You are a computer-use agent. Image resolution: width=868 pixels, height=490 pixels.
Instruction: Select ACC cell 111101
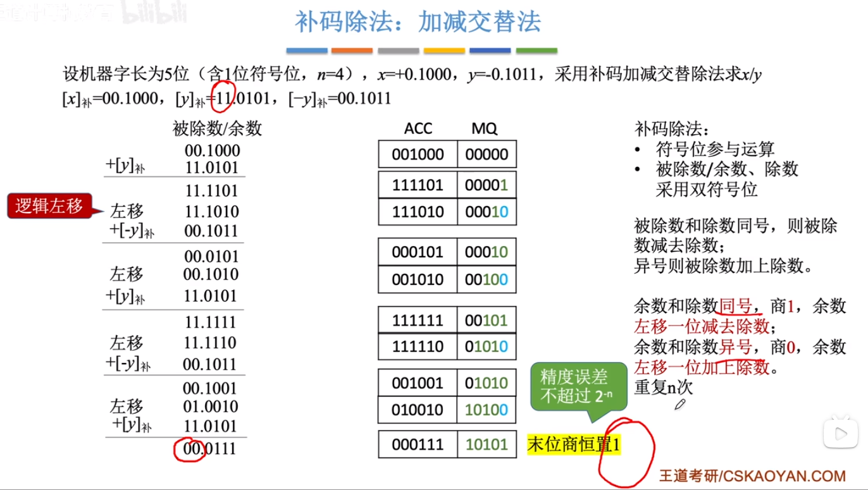(x=418, y=184)
